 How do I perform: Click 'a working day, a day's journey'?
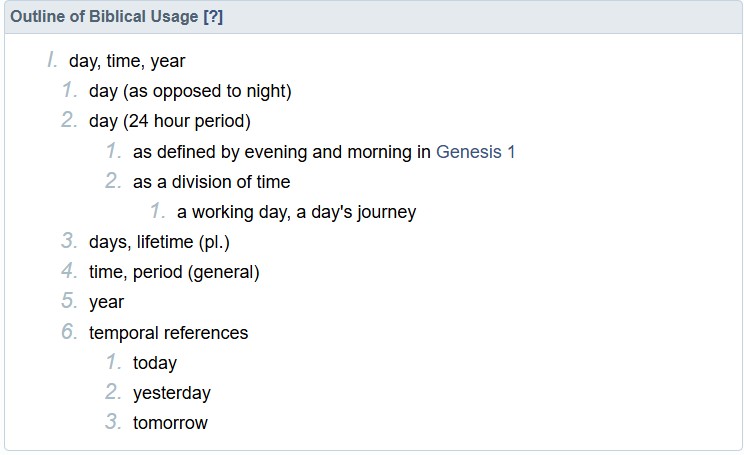coord(296,212)
